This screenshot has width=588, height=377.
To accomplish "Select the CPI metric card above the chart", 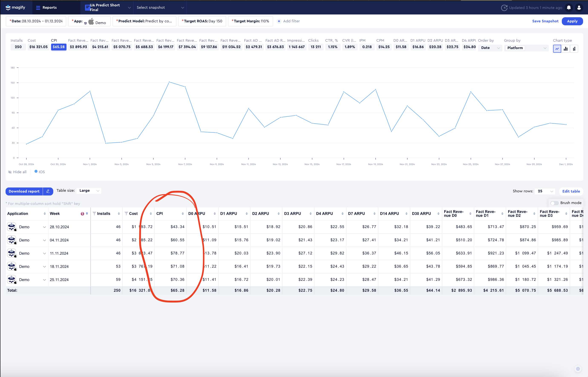I will pyautogui.click(x=59, y=47).
